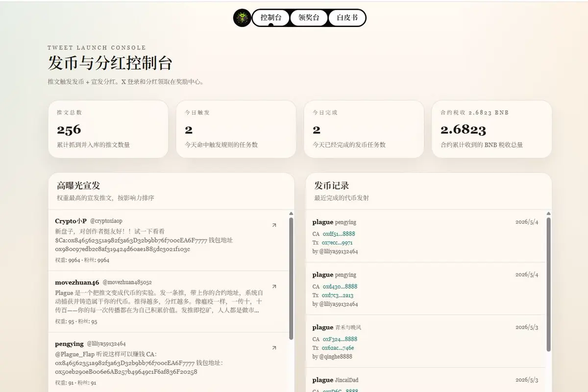Screen dimensions: 588x392
Task: Open the 领奖台 tab
Action: [309, 18]
